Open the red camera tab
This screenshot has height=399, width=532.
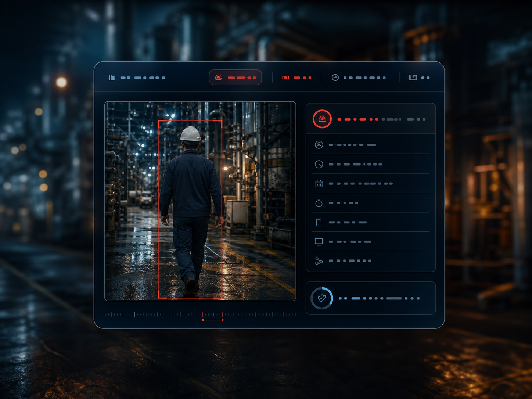(296, 78)
